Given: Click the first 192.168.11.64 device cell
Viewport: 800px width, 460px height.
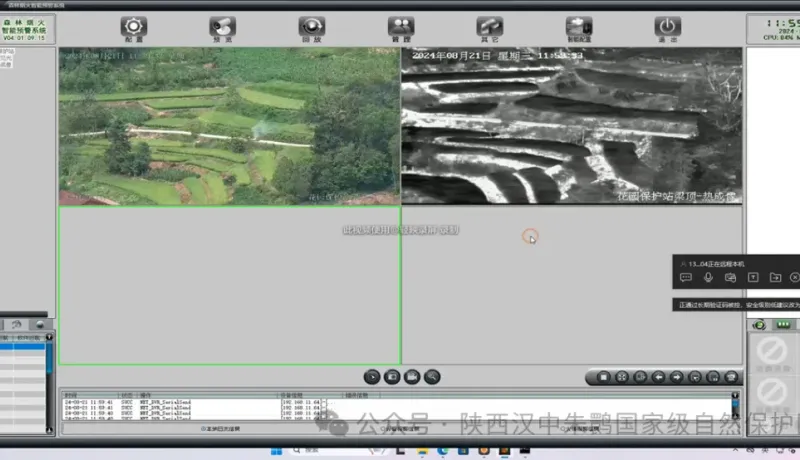Looking at the screenshot, I should click(301, 402).
